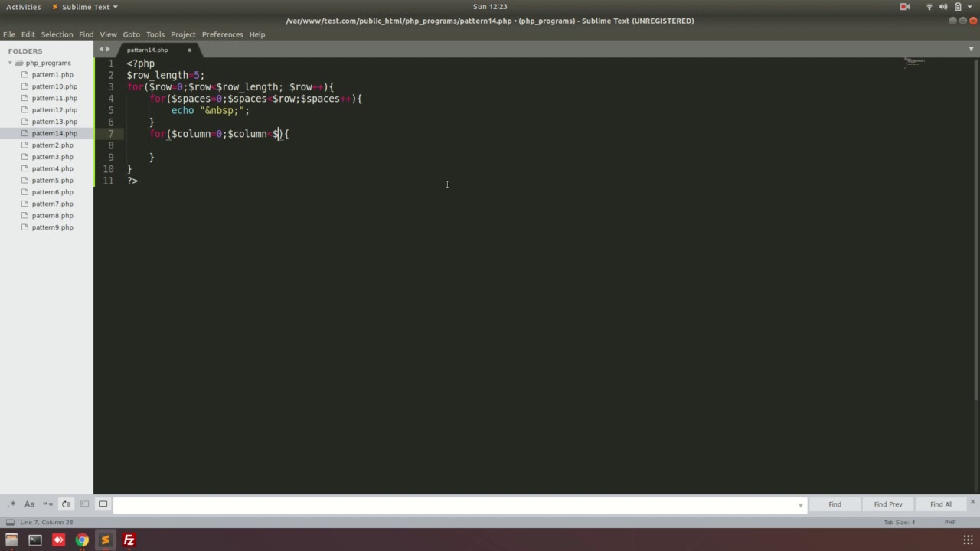Toggle whole word search option
The height and width of the screenshot is (551, 980).
(x=47, y=504)
